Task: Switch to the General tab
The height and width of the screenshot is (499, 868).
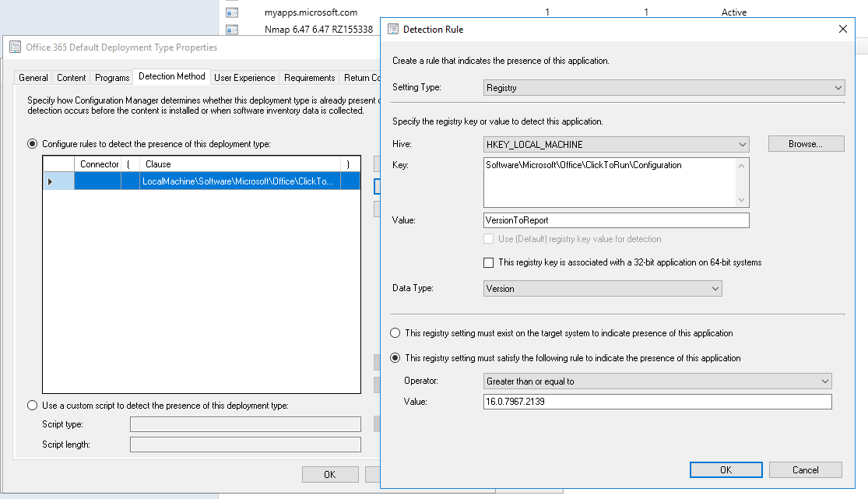Action: coord(33,78)
